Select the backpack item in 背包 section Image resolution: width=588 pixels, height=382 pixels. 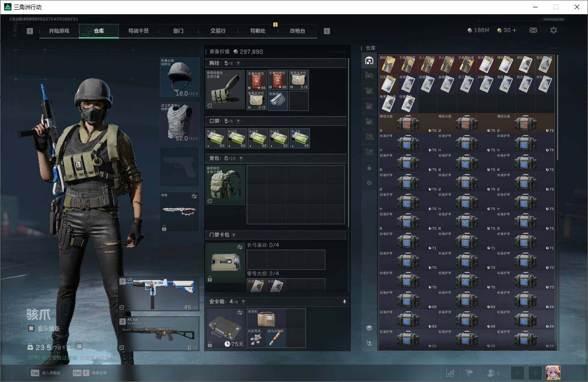point(225,185)
